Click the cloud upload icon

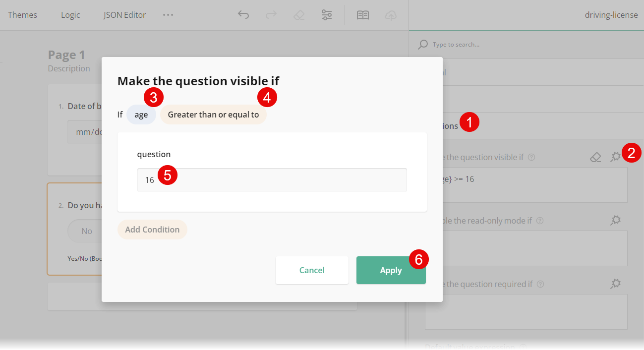(391, 15)
